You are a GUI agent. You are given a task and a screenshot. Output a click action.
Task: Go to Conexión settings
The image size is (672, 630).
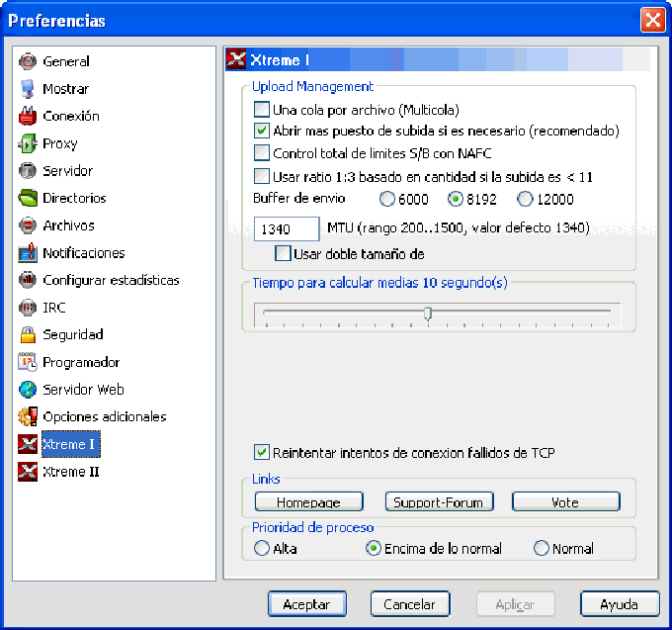[x=71, y=116]
